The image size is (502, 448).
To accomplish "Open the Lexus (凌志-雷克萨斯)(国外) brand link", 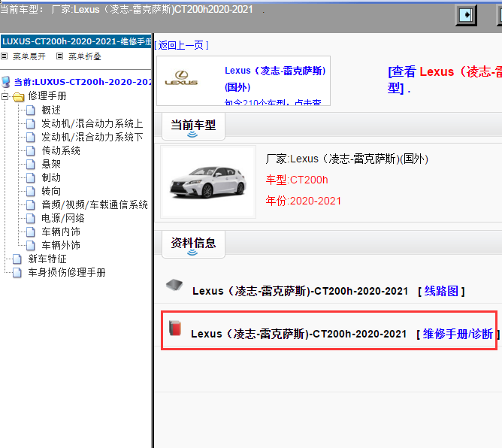I will [x=275, y=79].
